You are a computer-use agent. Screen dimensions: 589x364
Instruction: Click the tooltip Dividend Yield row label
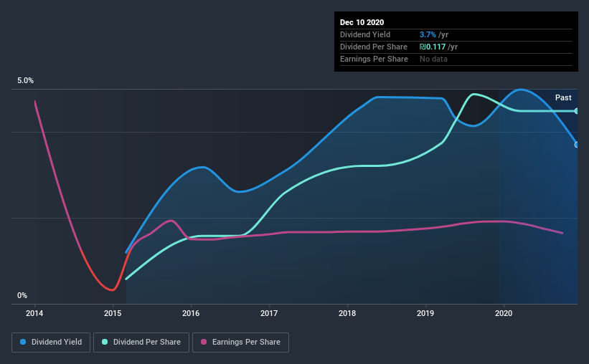pos(365,34)
